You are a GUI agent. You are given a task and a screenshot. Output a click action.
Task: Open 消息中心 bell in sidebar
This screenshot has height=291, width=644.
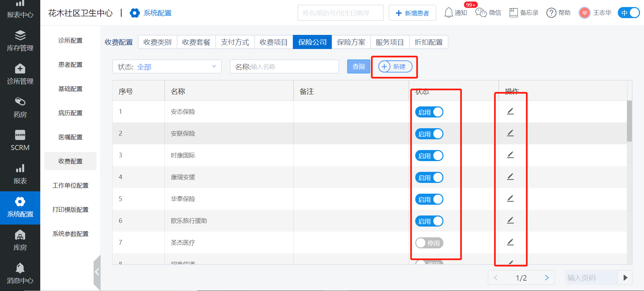point(20,274)
